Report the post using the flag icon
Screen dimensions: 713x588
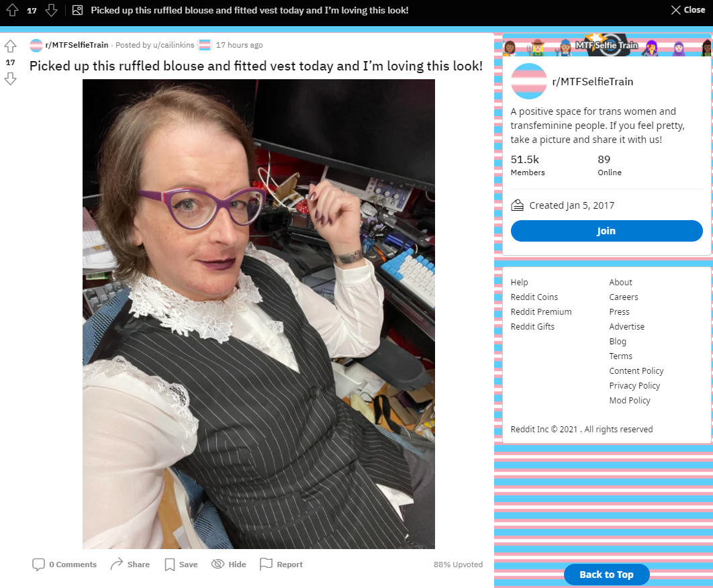(266, 564)
